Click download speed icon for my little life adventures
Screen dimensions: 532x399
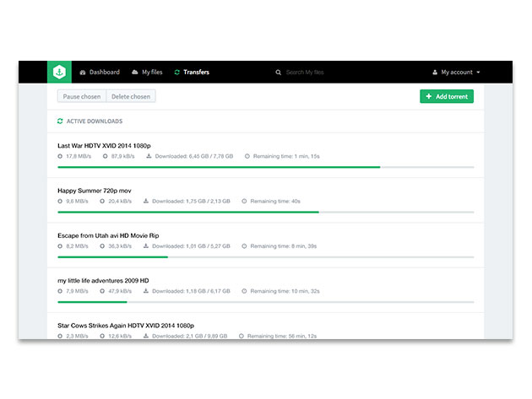tap(60, 291)
